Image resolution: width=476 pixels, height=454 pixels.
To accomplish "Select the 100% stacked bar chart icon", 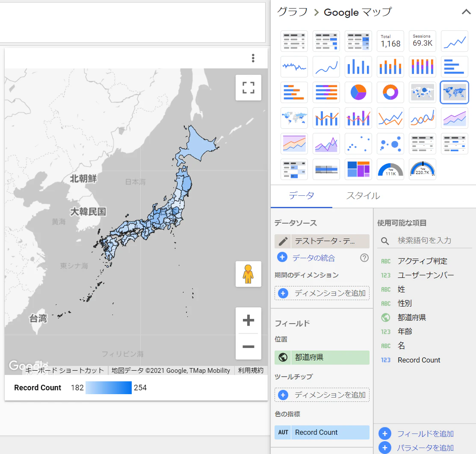I will 326,92.
